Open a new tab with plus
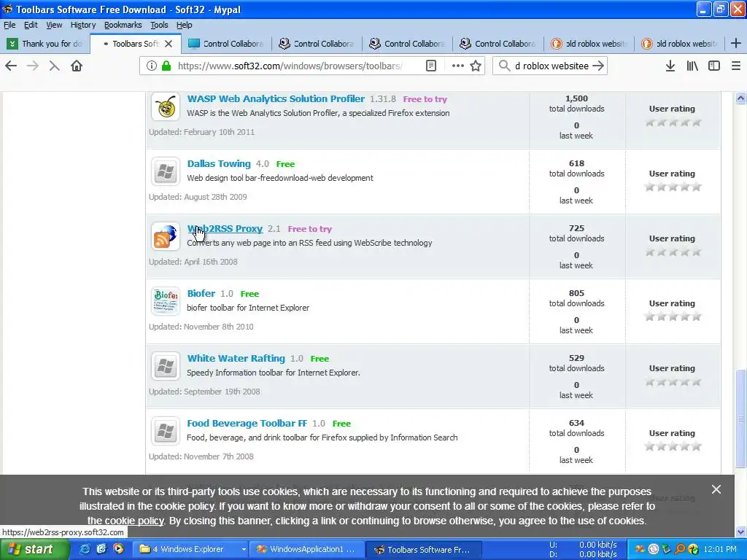 (735, 43)
